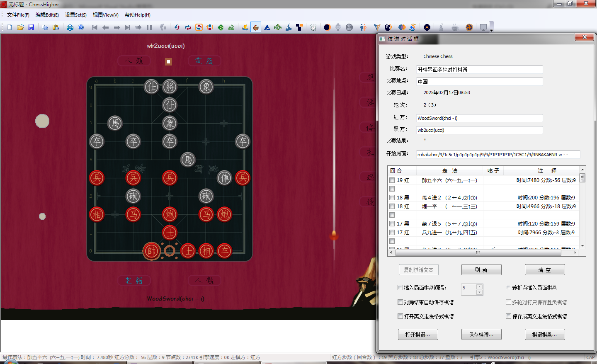Screen dimensions: 597x364
Task: Click the orange marker on vertical slider
Action: [334, 235]
